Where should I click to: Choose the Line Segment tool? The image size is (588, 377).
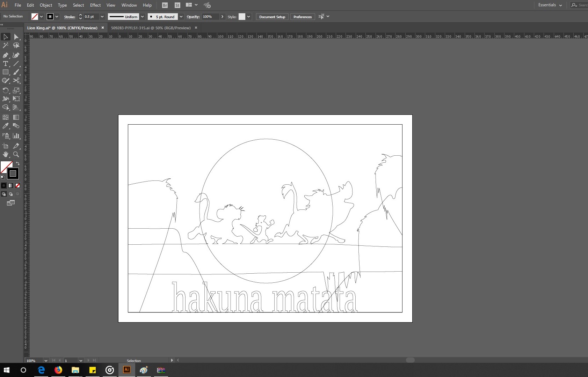[x=16, y=64]
